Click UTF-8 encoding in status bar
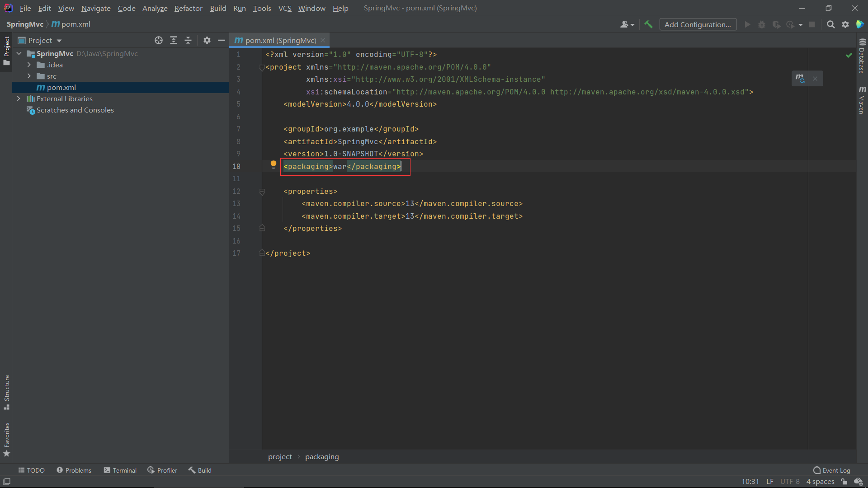 (790, 482)
